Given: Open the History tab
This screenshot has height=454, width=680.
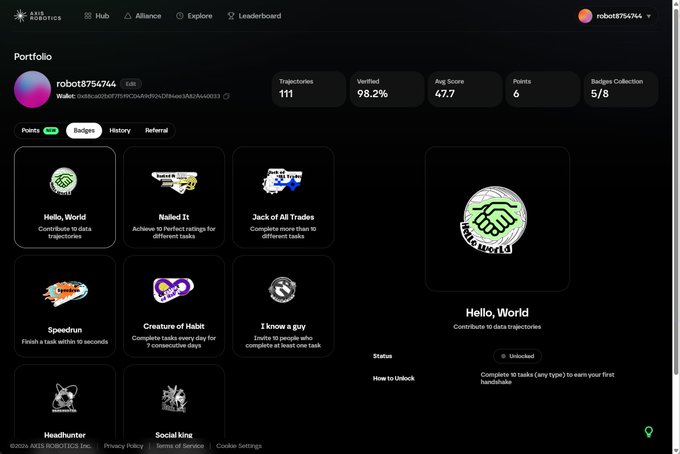Looking at the screenshot, I should click(x=120, y=131).
